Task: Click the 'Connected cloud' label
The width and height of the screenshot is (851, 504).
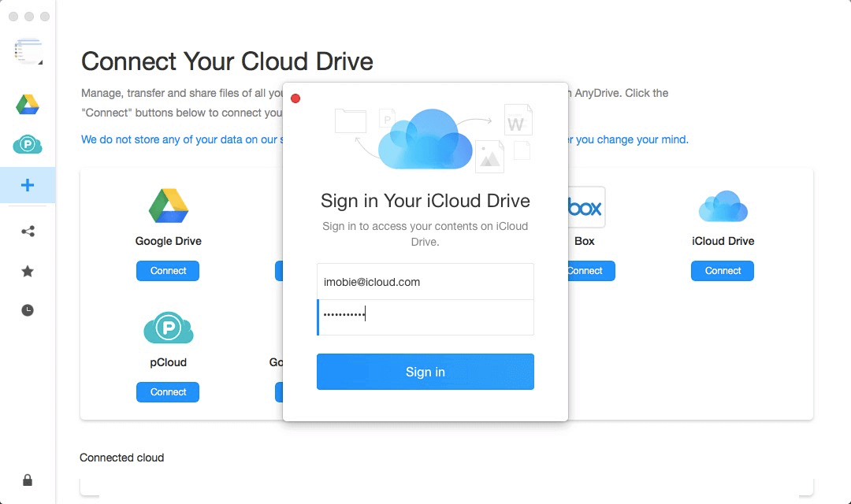Action: (121, 458)
